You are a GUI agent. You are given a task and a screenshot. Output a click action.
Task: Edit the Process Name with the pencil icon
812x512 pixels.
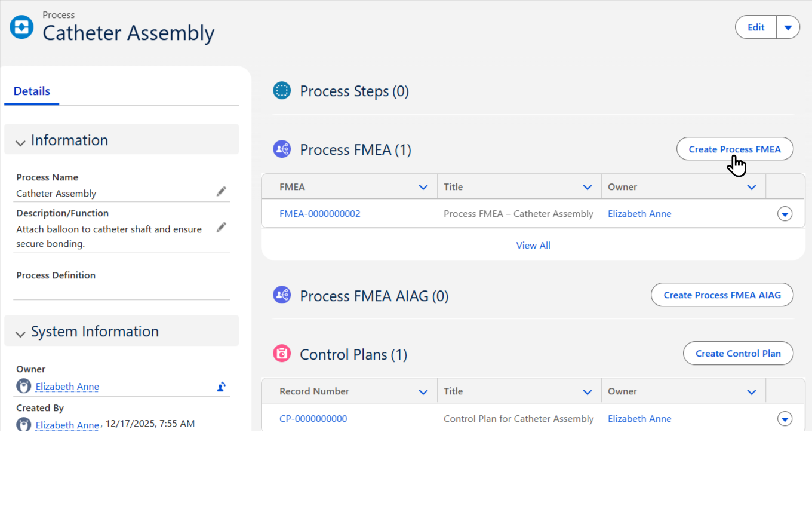(221, 191)
